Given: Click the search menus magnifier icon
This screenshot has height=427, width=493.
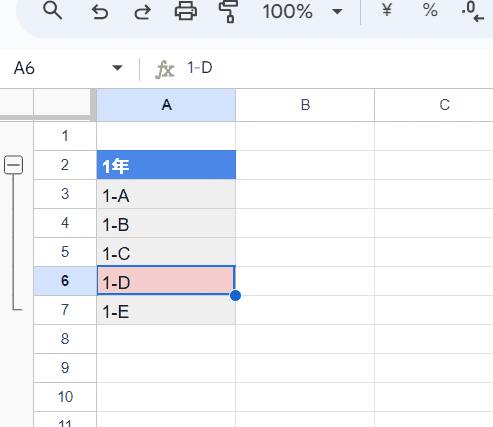Looking at the screenshot, I should coord(53,11).
